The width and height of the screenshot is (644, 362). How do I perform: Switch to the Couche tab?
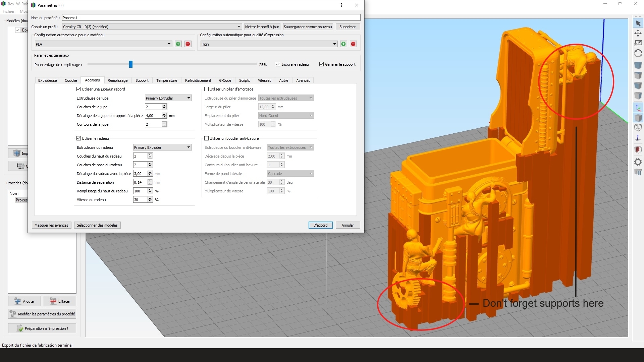[x=71, y=80]
